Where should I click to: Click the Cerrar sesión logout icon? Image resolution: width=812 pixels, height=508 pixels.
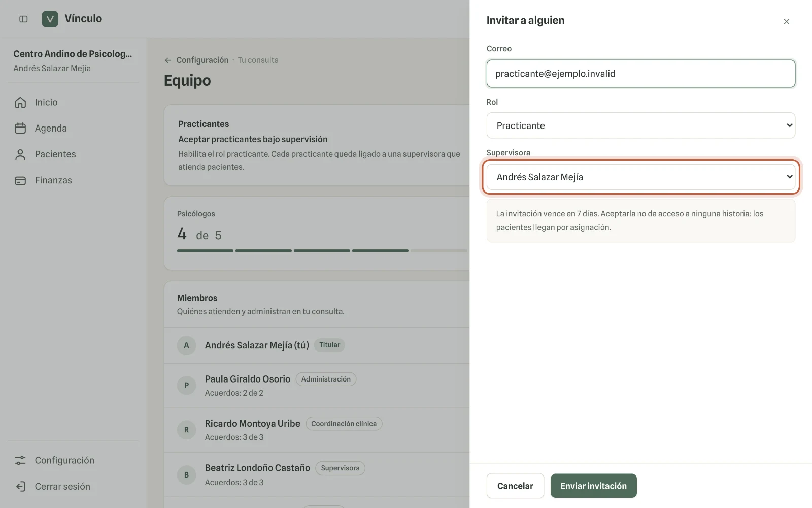(20, 486)
